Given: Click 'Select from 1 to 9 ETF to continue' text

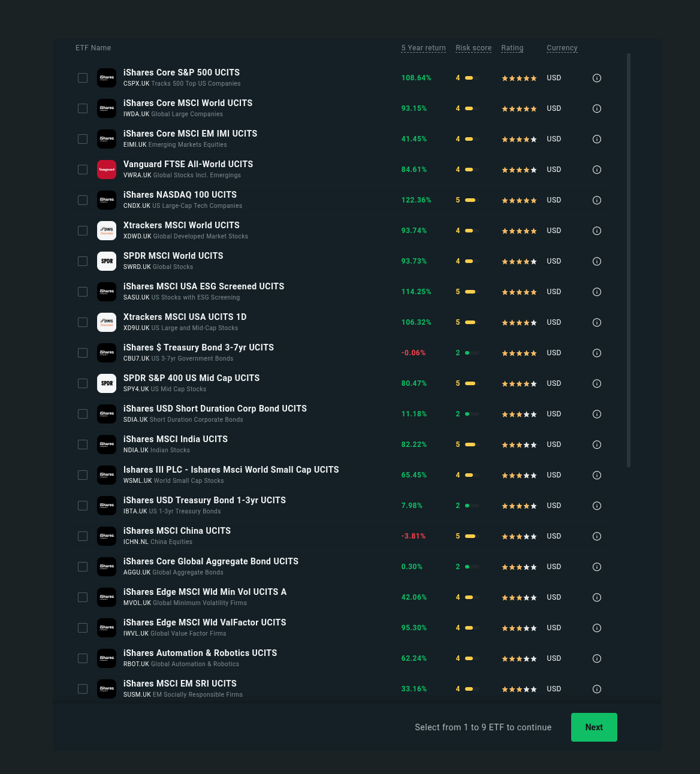Looking at the screenshot, I should pos(483,727).
